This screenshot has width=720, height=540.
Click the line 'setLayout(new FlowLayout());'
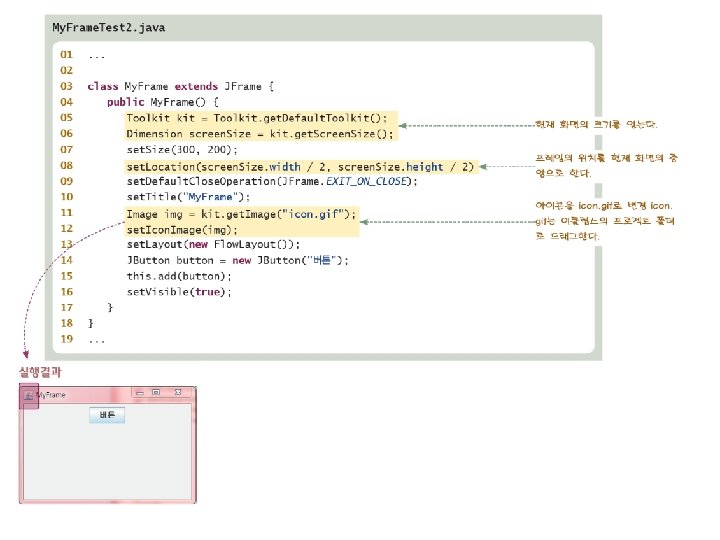pyautogui.click(x=214, y=244)
